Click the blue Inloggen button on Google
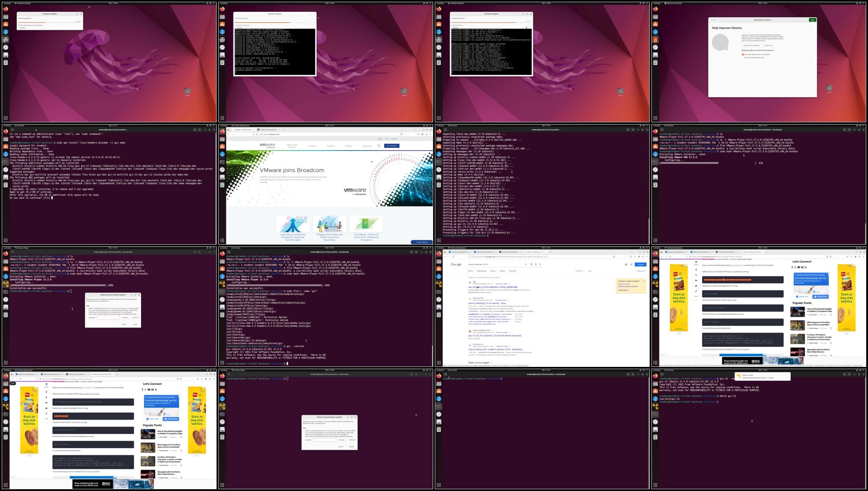The width and height of the screenshot is (868, 491). click(641, 265)
